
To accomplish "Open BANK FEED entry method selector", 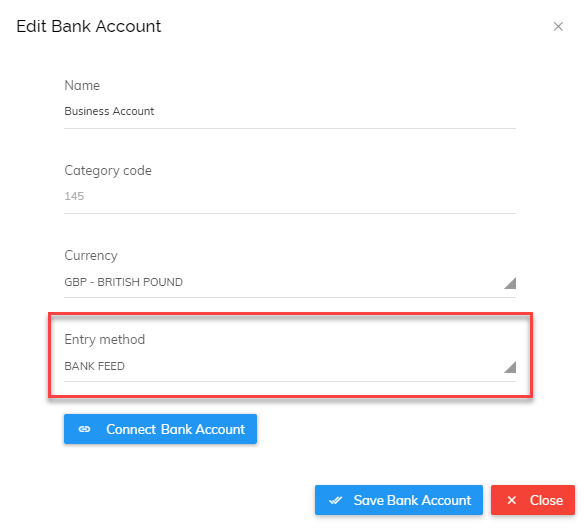I will click(x=290, y=367).
